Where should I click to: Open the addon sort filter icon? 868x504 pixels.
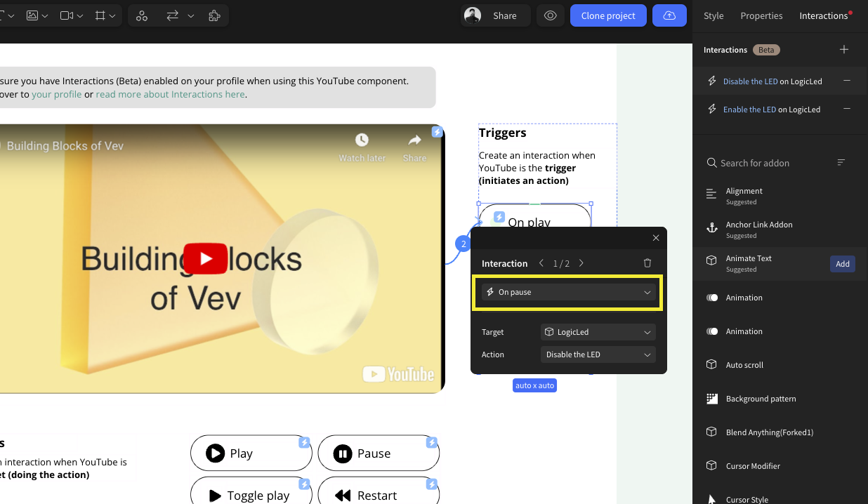841,163
